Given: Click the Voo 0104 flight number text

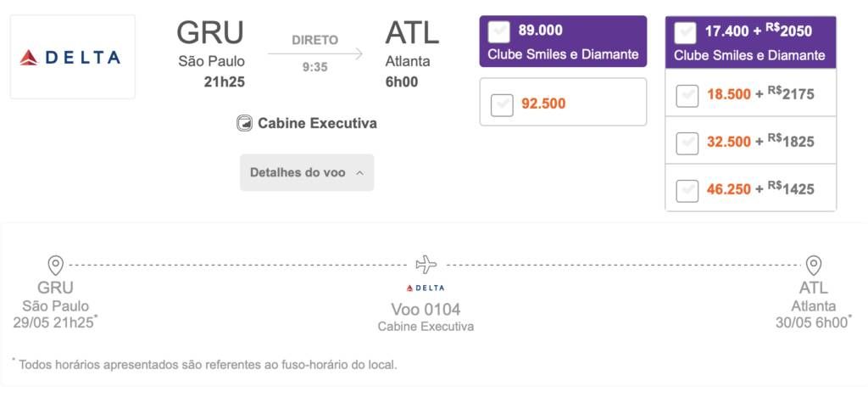Looking at the screenshot, I should (x=426, y=310).
